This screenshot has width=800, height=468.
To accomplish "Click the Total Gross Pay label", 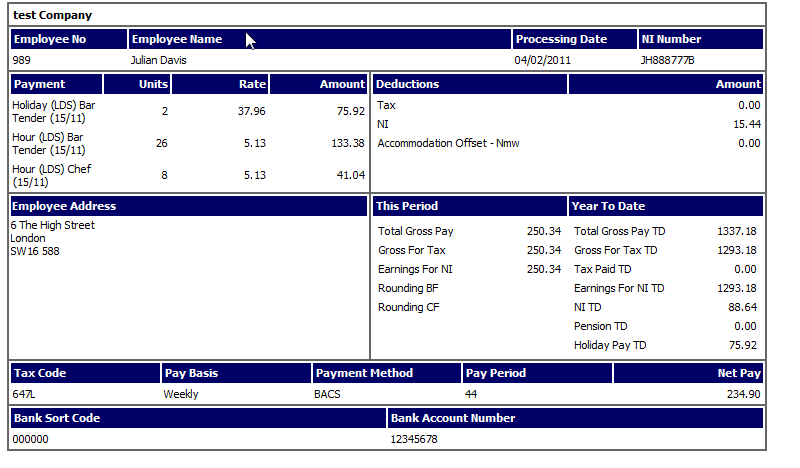I will tap(416, 231).
